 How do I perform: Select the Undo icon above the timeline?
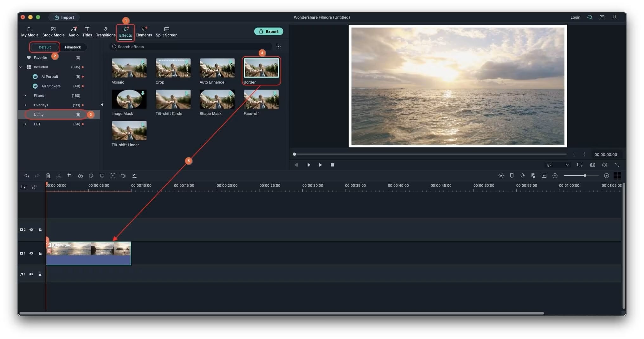pyautogui.click(x=27, y=176)
